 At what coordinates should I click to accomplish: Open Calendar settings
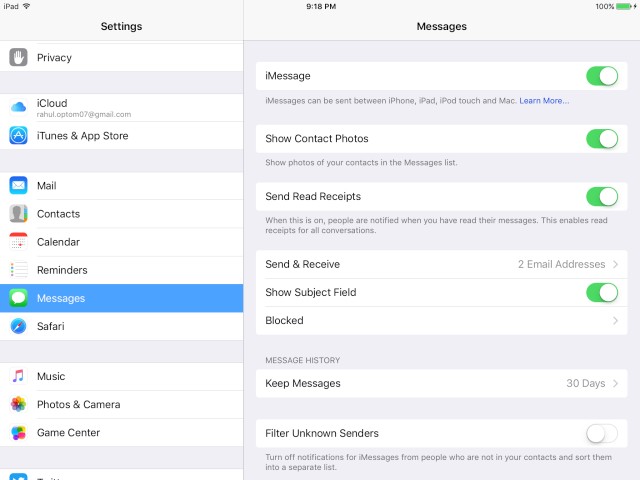pos(122,242)
